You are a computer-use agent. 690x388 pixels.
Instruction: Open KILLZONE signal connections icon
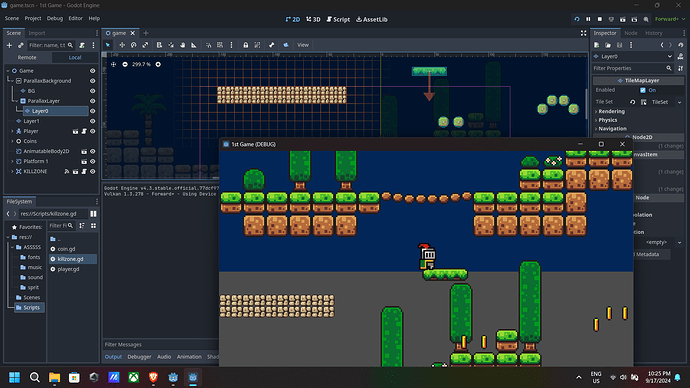[x=67, y=172]
